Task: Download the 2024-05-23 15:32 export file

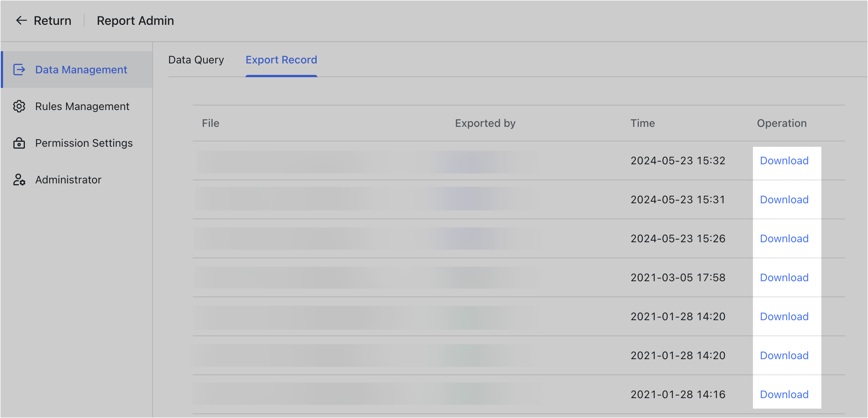Action: click(x=784, y=160)
